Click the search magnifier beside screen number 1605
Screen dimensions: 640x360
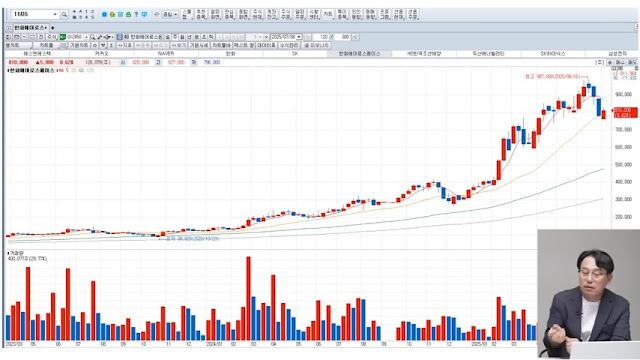coord(64,14)
